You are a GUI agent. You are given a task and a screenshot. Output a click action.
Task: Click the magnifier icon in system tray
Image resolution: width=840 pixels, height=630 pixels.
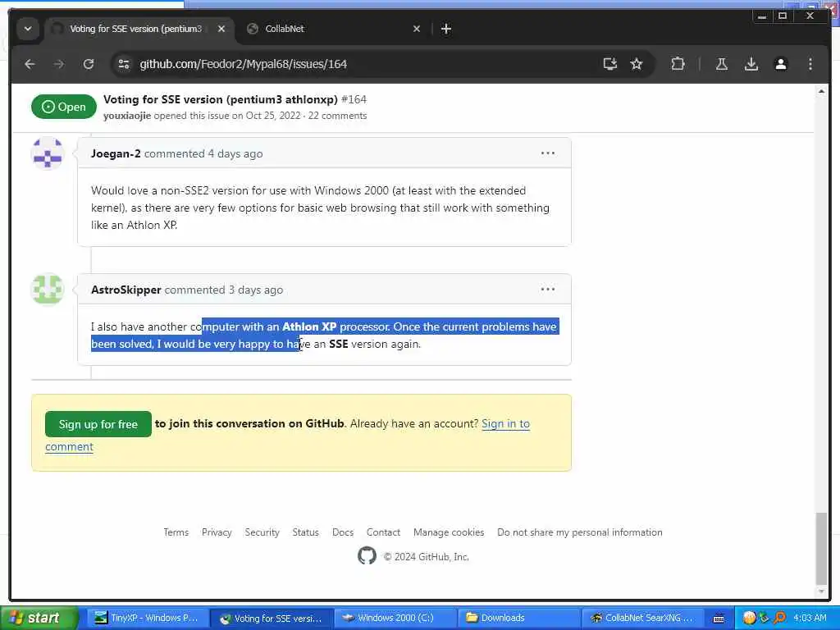pyautogui.click(x=779, y=618)
